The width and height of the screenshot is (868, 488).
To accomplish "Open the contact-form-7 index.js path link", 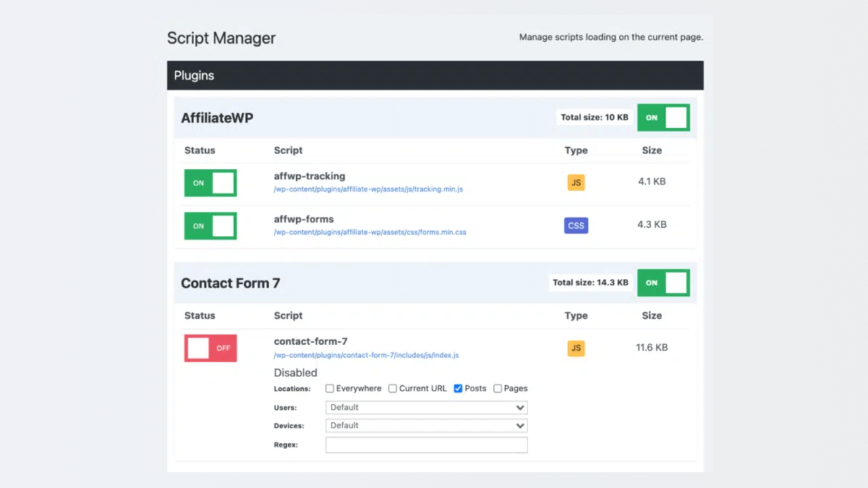I will (x=366, y=356).
